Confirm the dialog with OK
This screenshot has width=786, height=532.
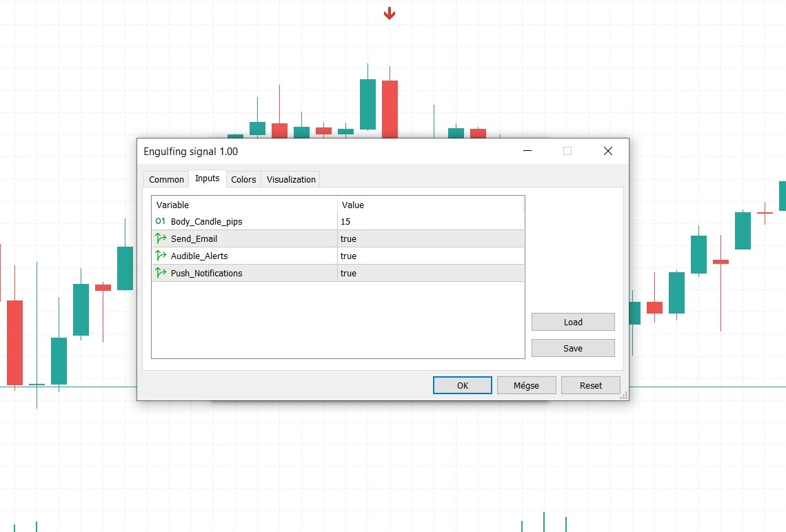(462, 385)
